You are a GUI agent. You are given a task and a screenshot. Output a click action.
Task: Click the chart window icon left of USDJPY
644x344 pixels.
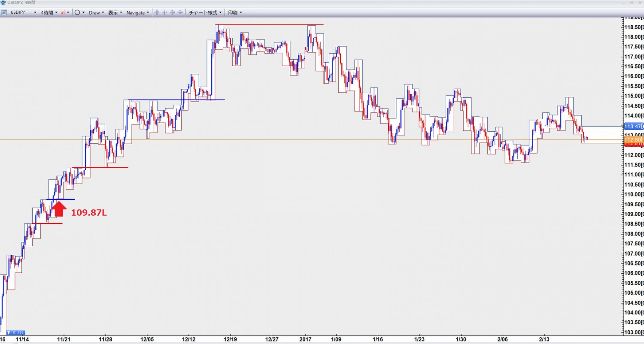click(x=3, y=12)
